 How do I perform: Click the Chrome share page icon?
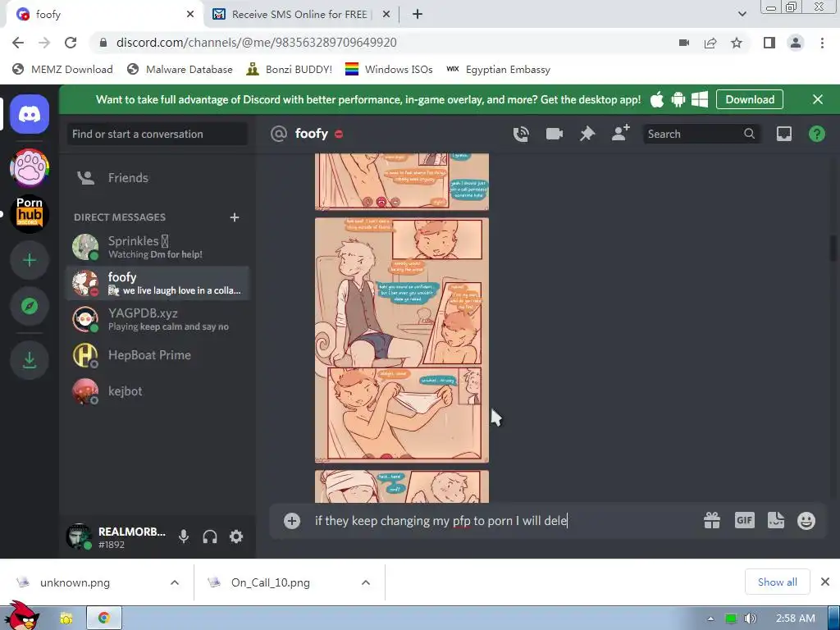pyautogui.click(x=710, y=43)
